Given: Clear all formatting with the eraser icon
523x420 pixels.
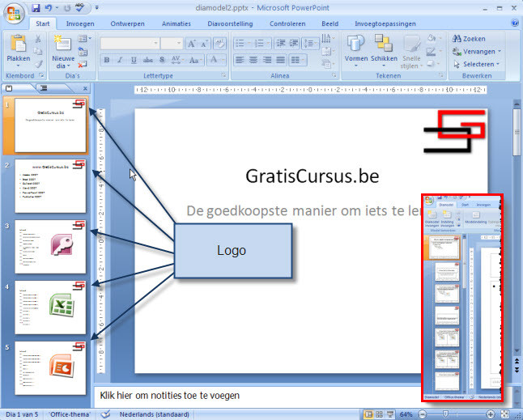Looking at the screenshot, I should (x=220, y=44).
